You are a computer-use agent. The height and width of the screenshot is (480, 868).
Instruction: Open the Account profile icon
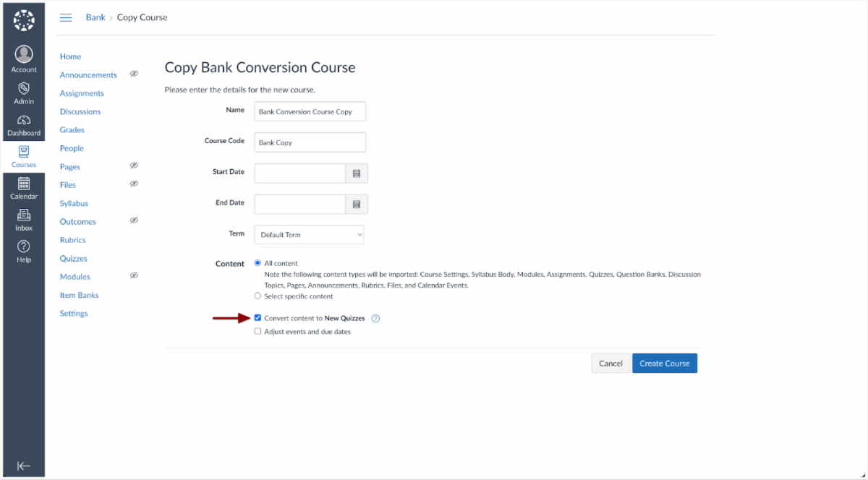coord(24,55)
